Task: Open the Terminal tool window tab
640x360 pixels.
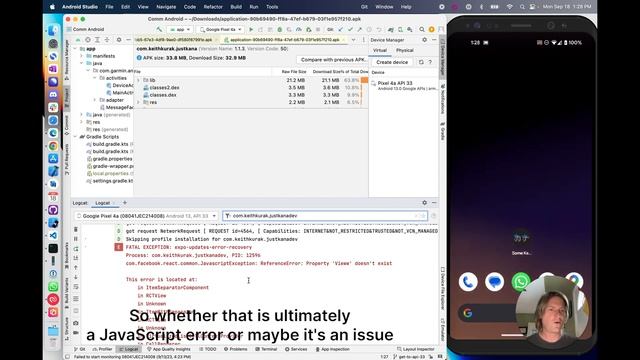Action: coord(266,349)
